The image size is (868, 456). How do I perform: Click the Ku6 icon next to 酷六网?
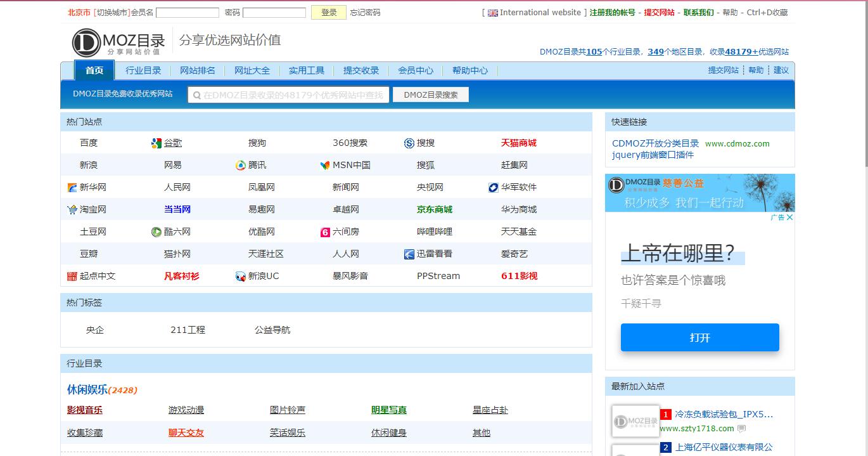[x=155, y=231]
